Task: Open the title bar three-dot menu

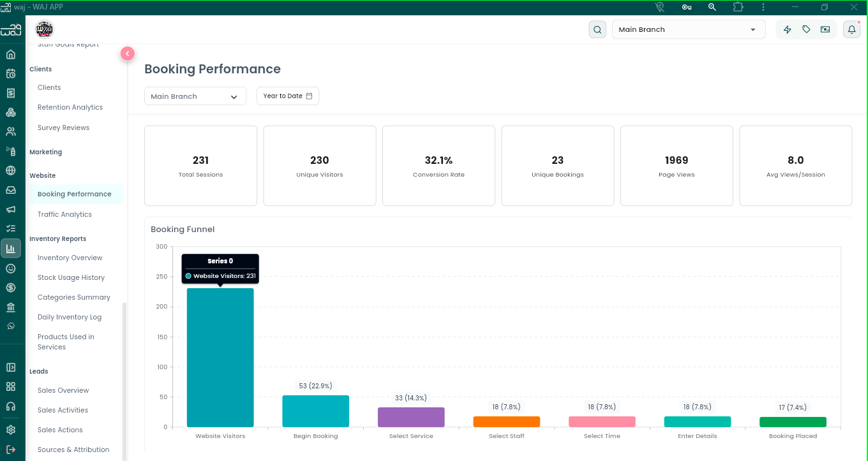Action: click(763, 7)
